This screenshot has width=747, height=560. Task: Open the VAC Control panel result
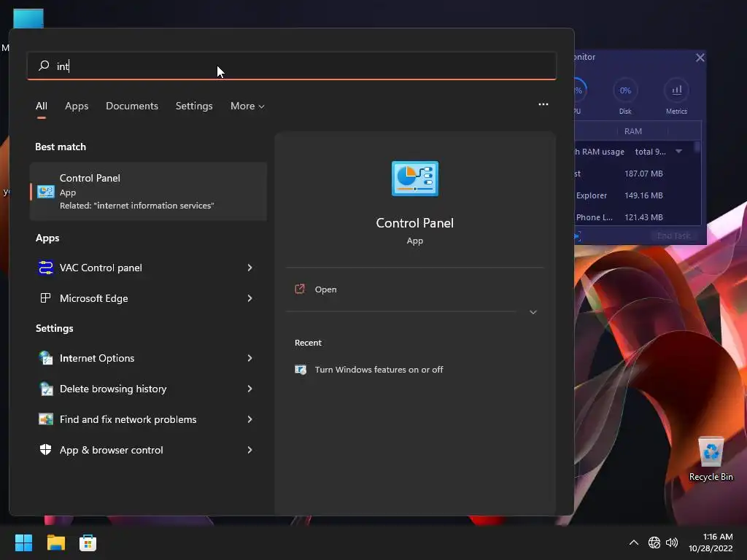[x=148, y=268]
